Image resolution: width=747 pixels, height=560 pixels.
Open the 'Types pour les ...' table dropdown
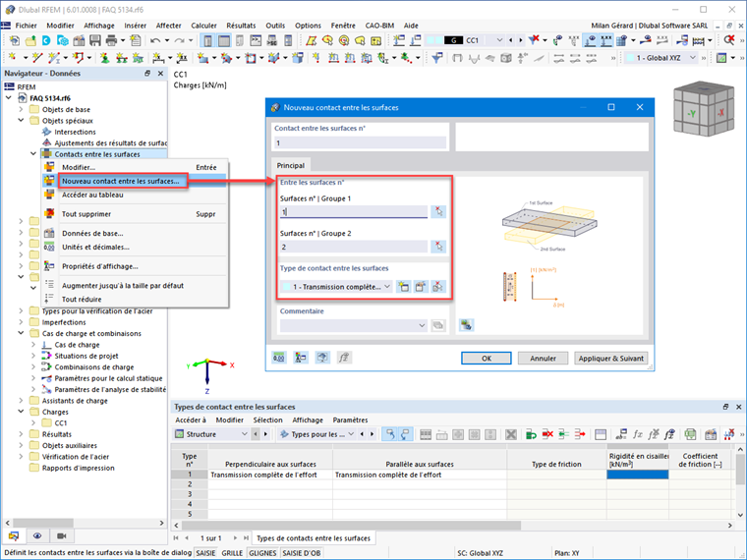coord(351,434)
